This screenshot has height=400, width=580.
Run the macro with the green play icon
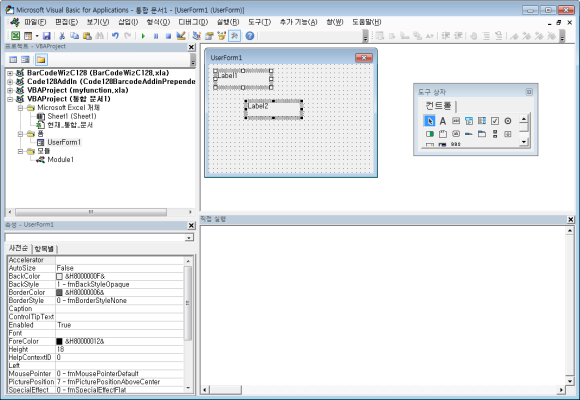[143, 36]
